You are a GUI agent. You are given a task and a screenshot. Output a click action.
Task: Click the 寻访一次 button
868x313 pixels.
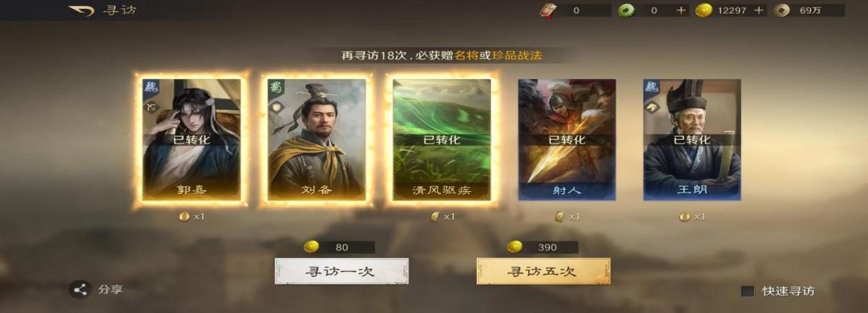point(341,271)
